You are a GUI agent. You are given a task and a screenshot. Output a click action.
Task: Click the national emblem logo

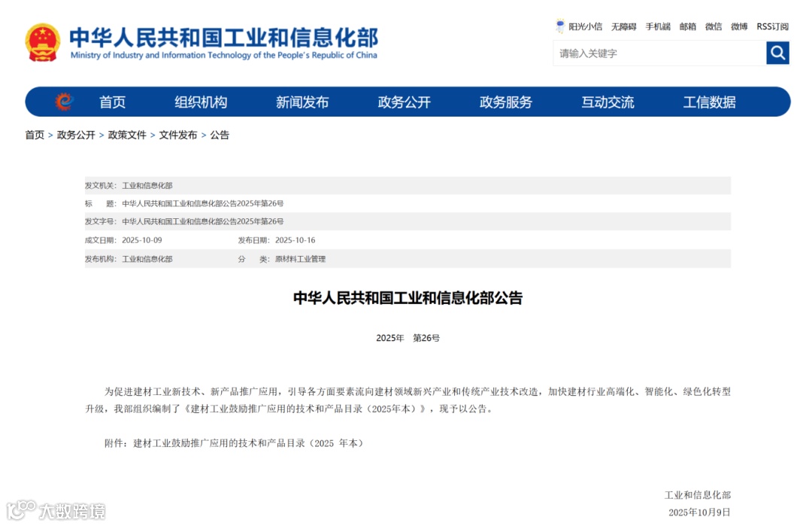43,42
